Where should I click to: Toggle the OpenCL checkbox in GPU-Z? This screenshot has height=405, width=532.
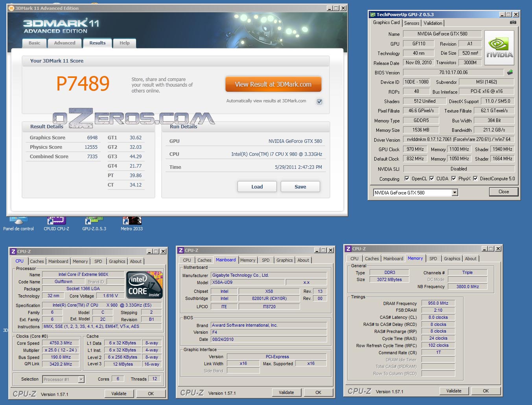point(407,178)
